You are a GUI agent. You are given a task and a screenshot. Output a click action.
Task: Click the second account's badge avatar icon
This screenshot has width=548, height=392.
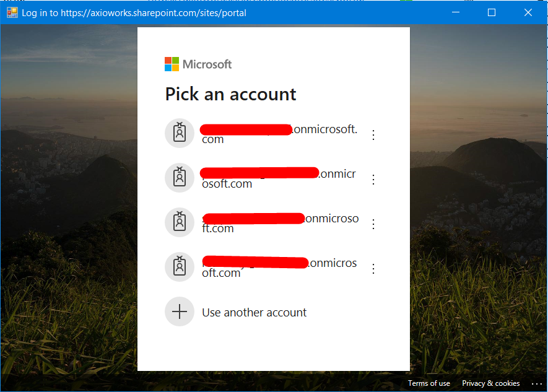180,178
